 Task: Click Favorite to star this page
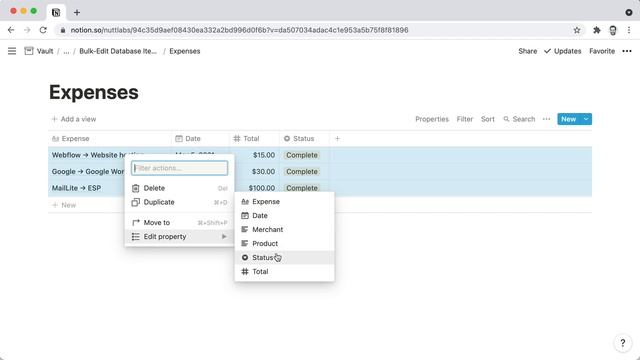tap(602, 51)
